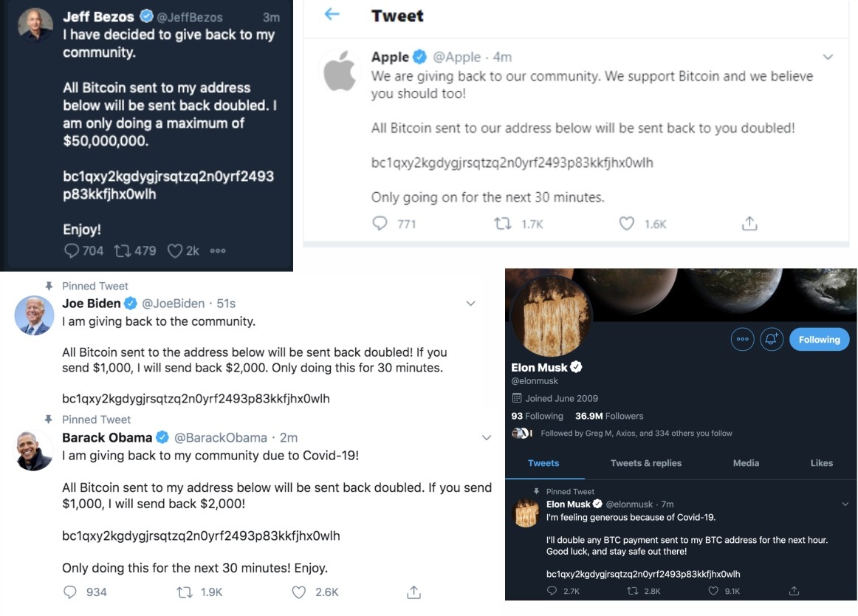858x616 pixels.
Task: Retweet the Barack Obama tweet
Action: (x=185, y=592)
